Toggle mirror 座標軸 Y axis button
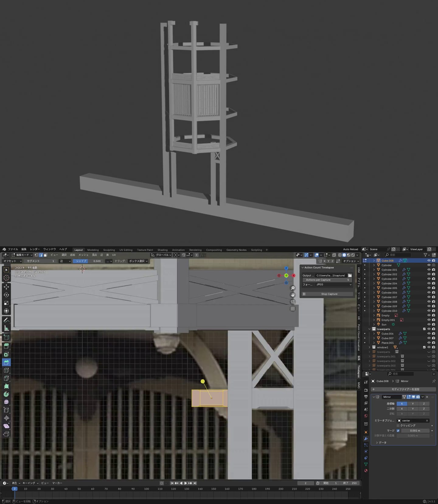Viewport: 438px width, 504px height. (x=413, y=404)
